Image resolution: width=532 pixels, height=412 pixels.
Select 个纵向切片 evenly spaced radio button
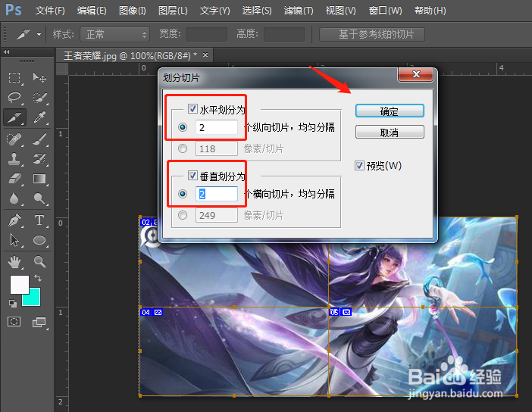(183, 127)
